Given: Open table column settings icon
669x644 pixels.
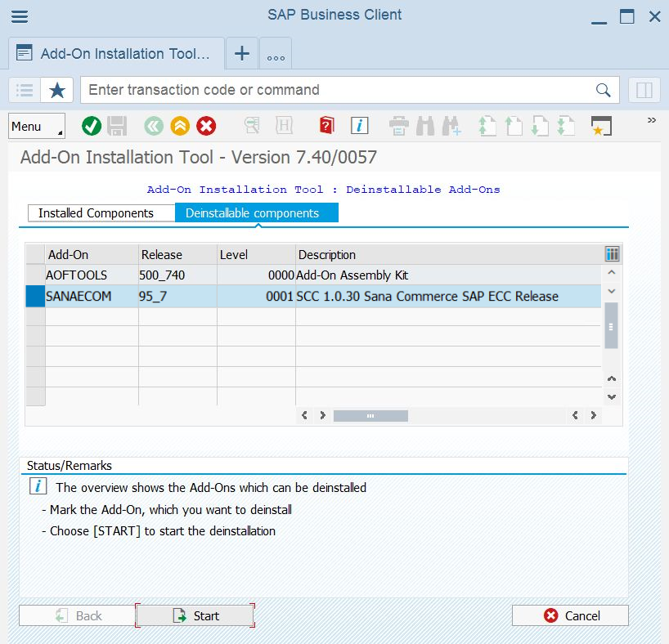Looking at the screenshot, I should pyautogui.click(x=612, y=254).
